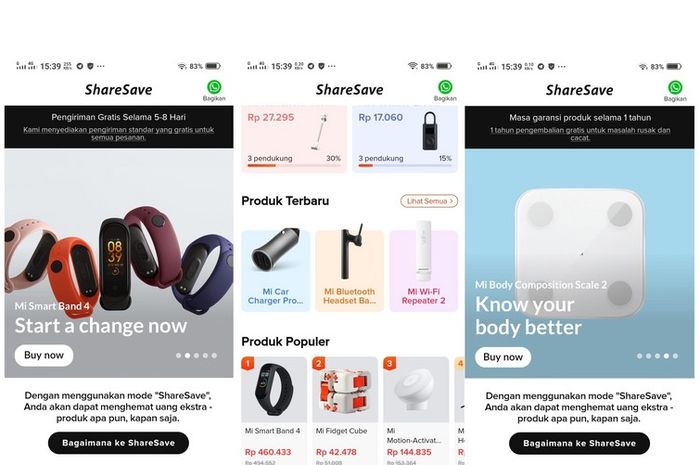700x465 pixels.
Task: Open the Mi Bluetooth Headset product tile
Action: click(350, 270)
